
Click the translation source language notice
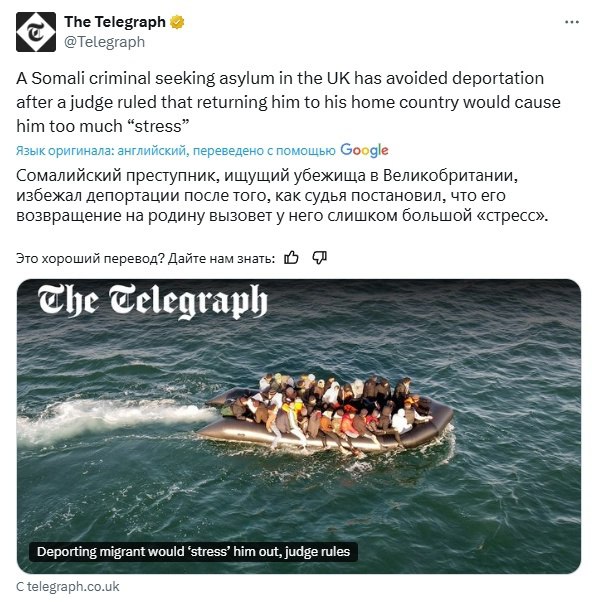175,151
